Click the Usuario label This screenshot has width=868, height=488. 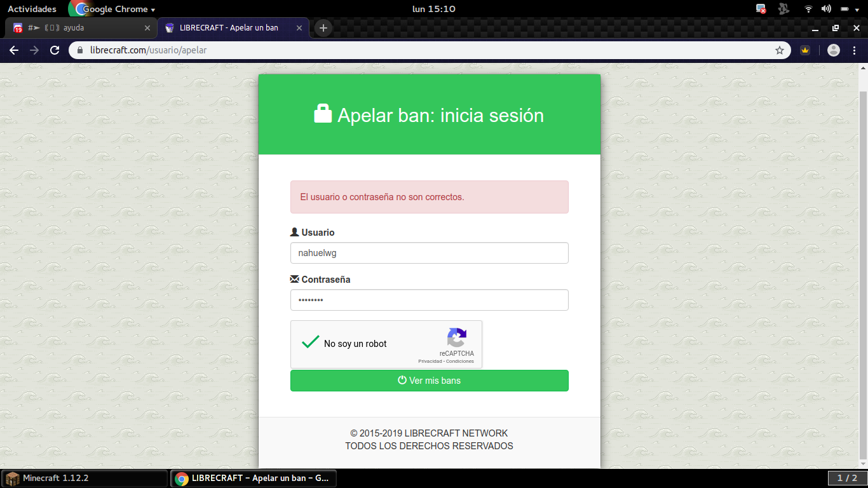tap(318, 233)
